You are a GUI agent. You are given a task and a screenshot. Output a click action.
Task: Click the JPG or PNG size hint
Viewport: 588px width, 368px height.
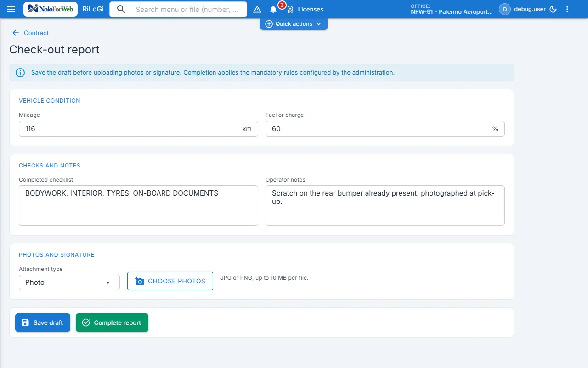coord(264,278)
